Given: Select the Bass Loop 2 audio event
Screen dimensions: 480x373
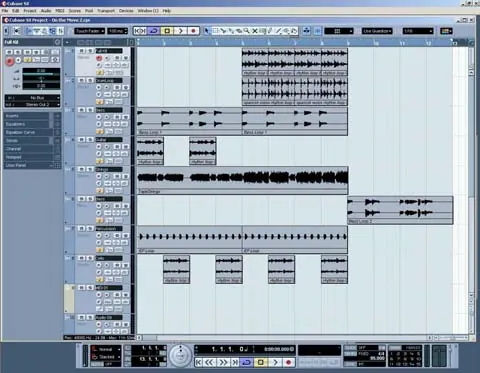Looking at the screenshot, I should point(400,210).
